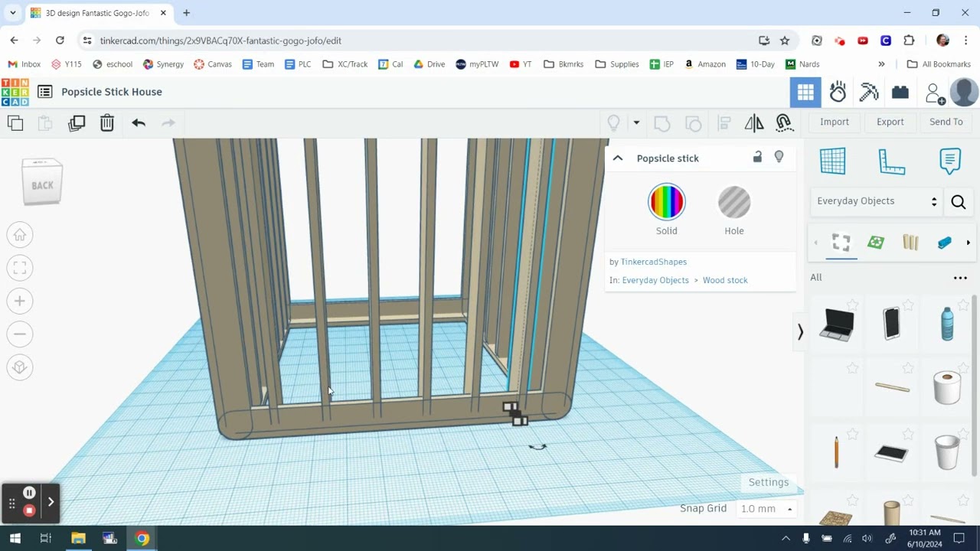Click the Align tool icon
Screen dimensions: 980x551
click(x=724, y=122)
